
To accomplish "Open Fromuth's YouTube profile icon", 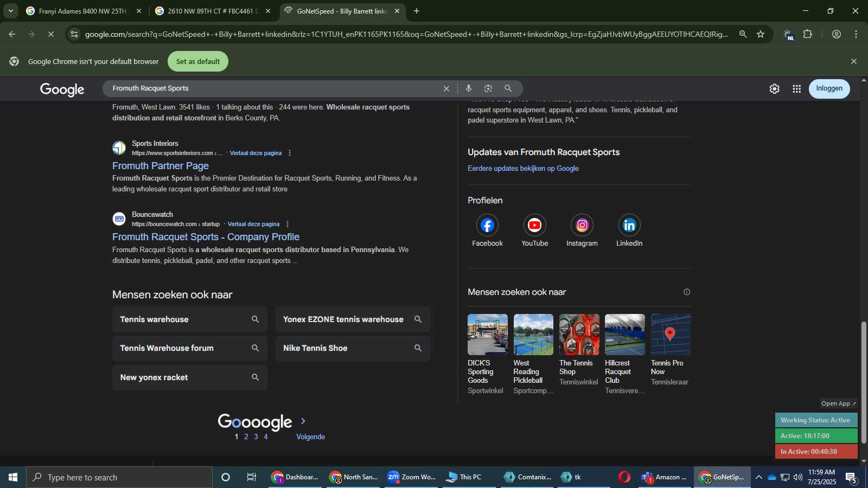I will pyautogui.click(x=534, y=225).
